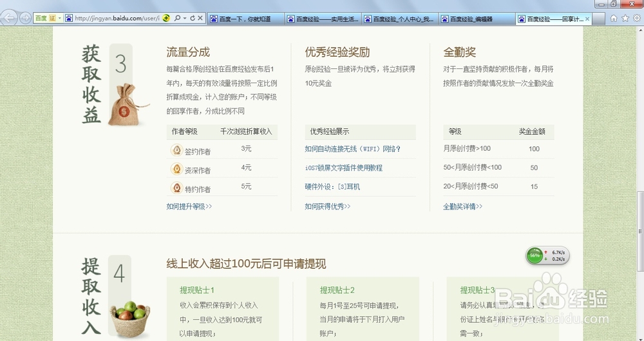Open Favorites with the star icon
This screenshot has height=341, width=644.
pyautogui.click(x=625, y=18)
